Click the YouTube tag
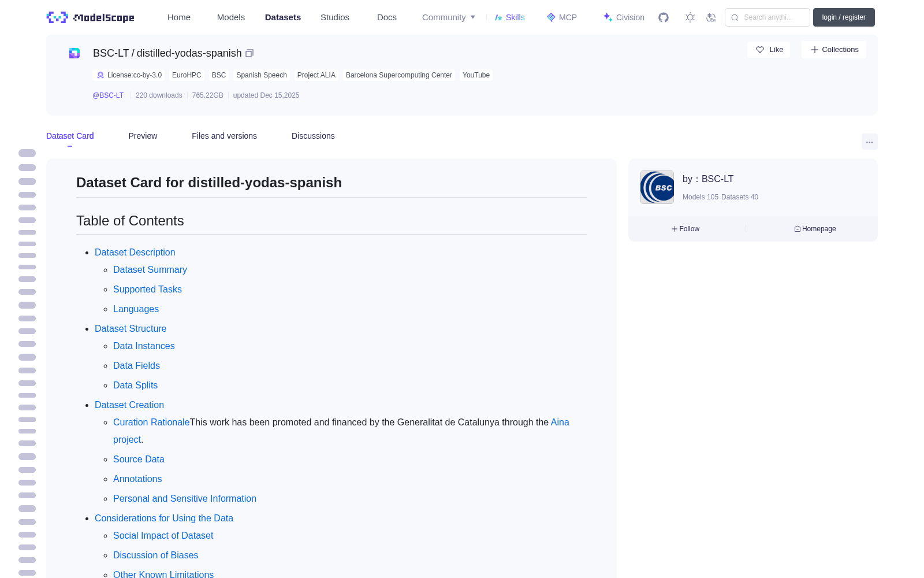924x578 pixels. (x=476, y=75)
